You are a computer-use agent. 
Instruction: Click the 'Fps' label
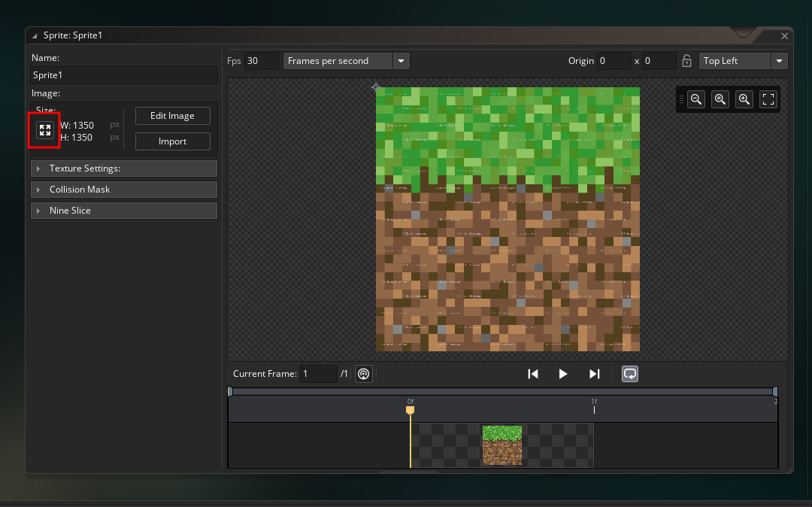pos(234,61)
